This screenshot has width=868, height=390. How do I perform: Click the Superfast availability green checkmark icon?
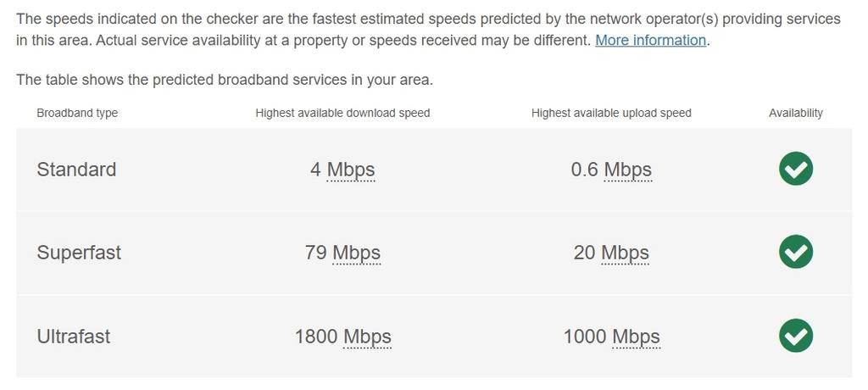click(795, 252)
